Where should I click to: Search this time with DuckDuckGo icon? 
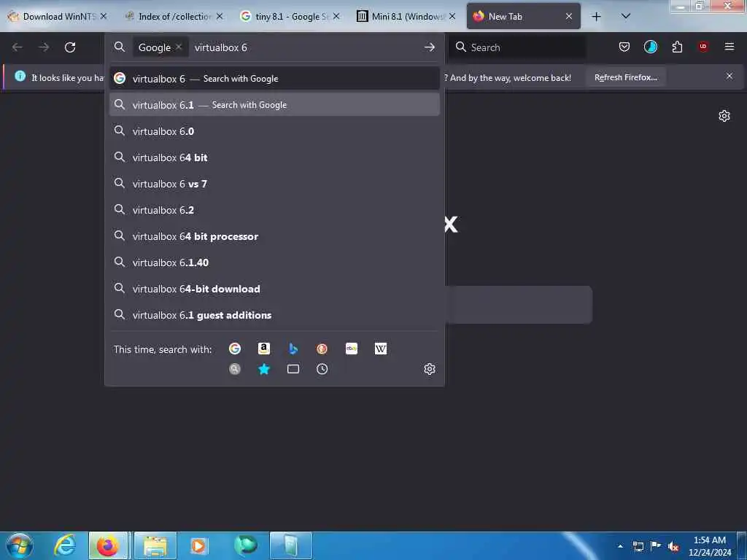[x=322, y=349]
